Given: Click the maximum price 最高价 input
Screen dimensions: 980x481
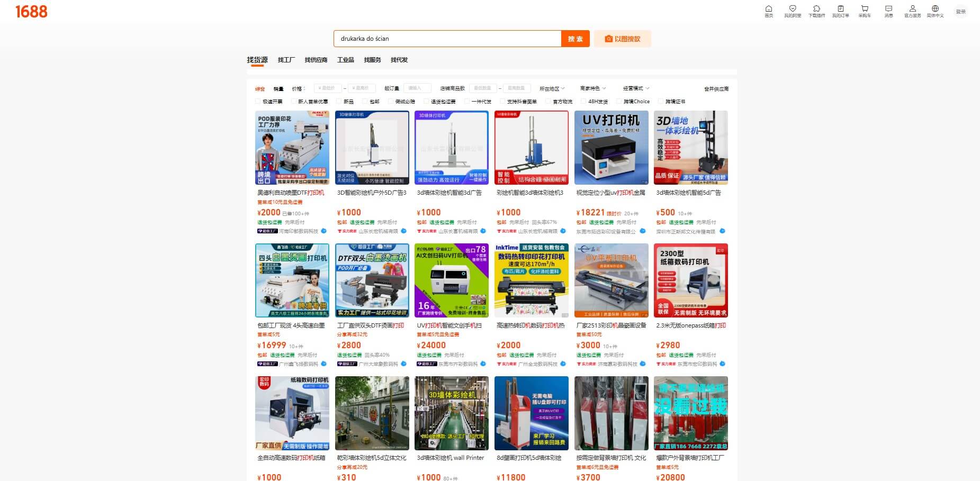Looking at the screenshot, I should pyautogui.click(x=362, y=88).
